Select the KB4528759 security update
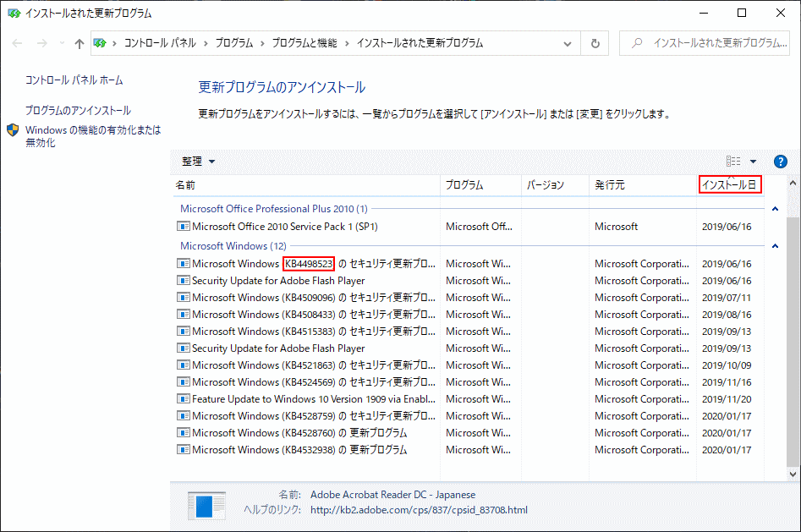801x532 pixels. [x=314, y=415]
